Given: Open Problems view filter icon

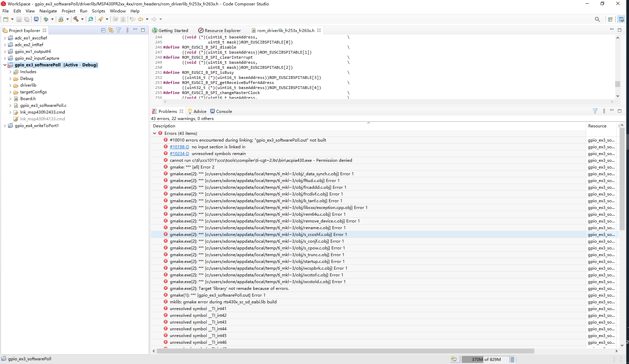Looking at the screenshot, I should (595, 111).
